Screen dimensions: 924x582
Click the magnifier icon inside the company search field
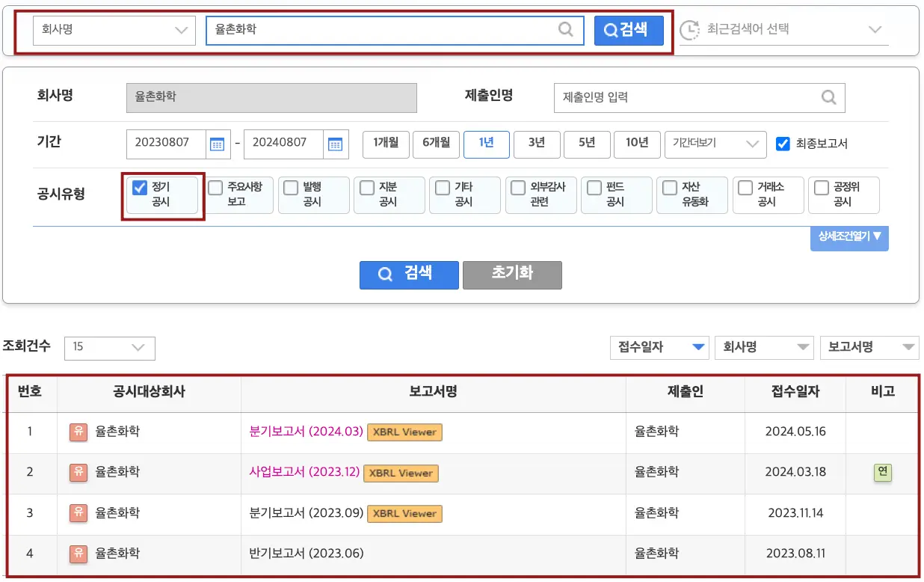tap(566, 30)
